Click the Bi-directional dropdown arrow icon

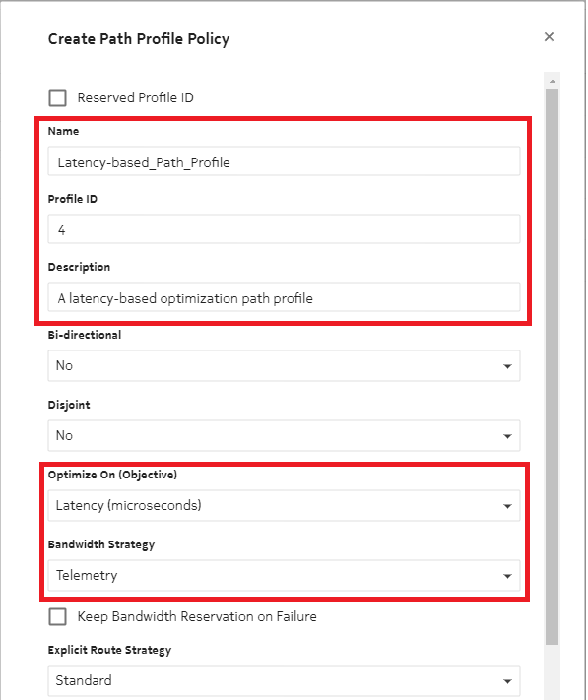[507, 366]
